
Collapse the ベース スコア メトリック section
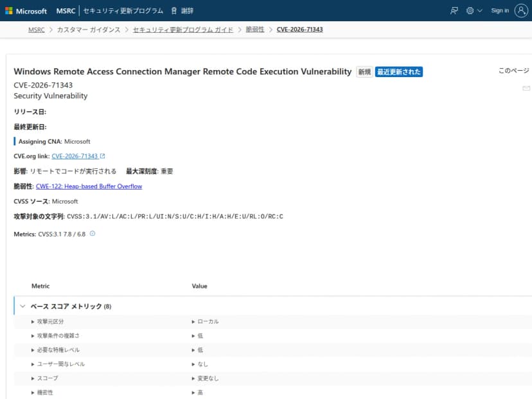point(22,306)
